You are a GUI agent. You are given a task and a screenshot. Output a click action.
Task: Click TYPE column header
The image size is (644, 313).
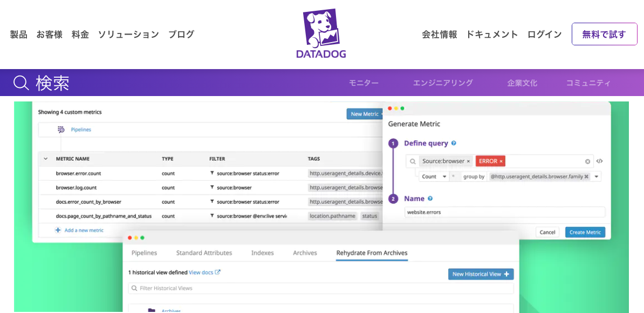168,159
